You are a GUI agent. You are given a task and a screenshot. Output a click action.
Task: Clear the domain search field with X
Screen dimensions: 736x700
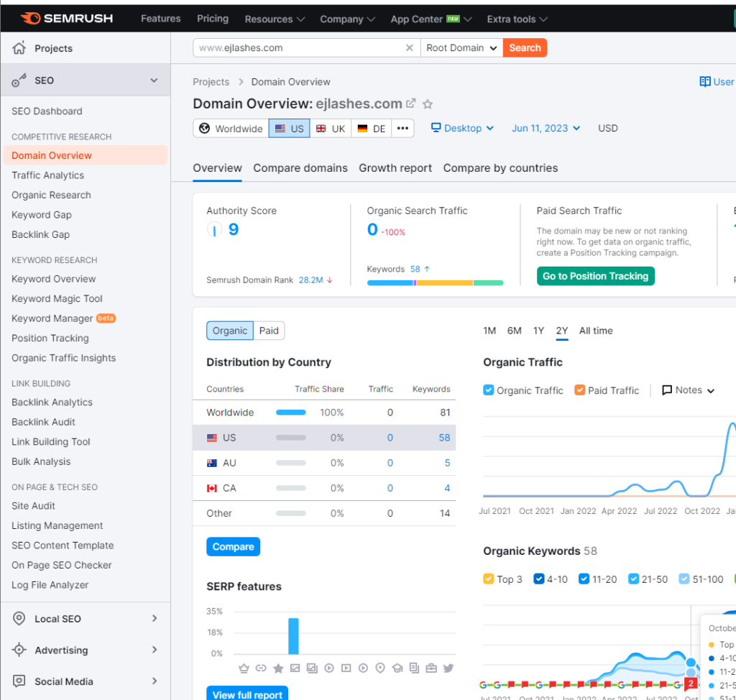(x=410, y=48)
